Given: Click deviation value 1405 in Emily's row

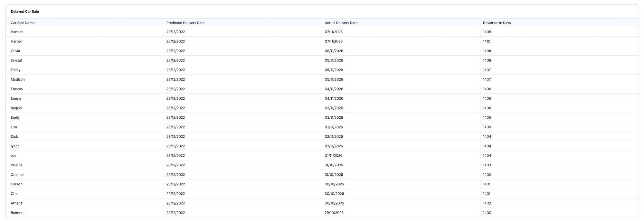Looking at the screenshot, I should 487,117.
